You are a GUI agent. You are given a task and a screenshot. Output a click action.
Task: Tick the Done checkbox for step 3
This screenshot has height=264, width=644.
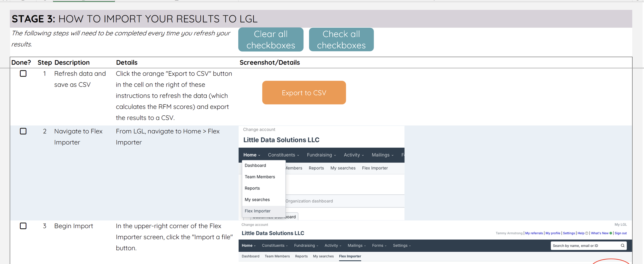[x=23, y=226]
